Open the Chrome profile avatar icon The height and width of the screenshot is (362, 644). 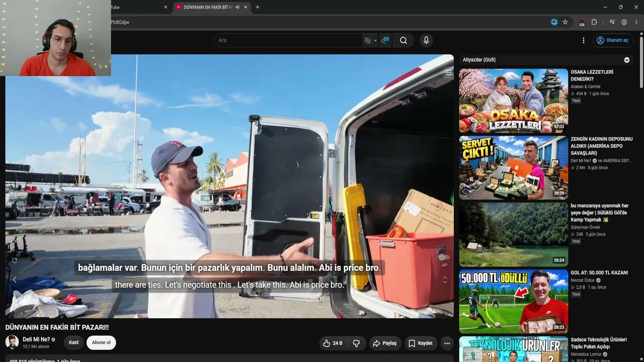pyautogui.click(x=624, y=22)
